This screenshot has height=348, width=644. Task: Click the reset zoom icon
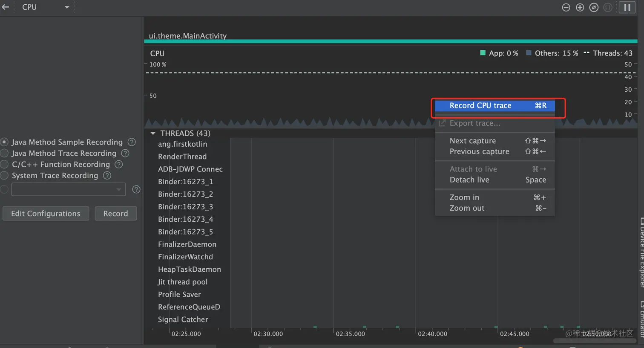click(594, 7)
